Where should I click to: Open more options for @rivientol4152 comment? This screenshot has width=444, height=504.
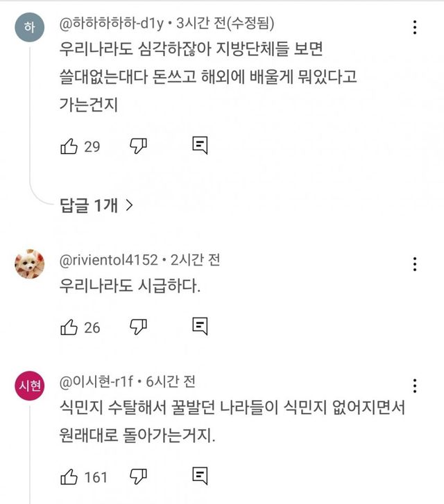[x=415, y=264]
